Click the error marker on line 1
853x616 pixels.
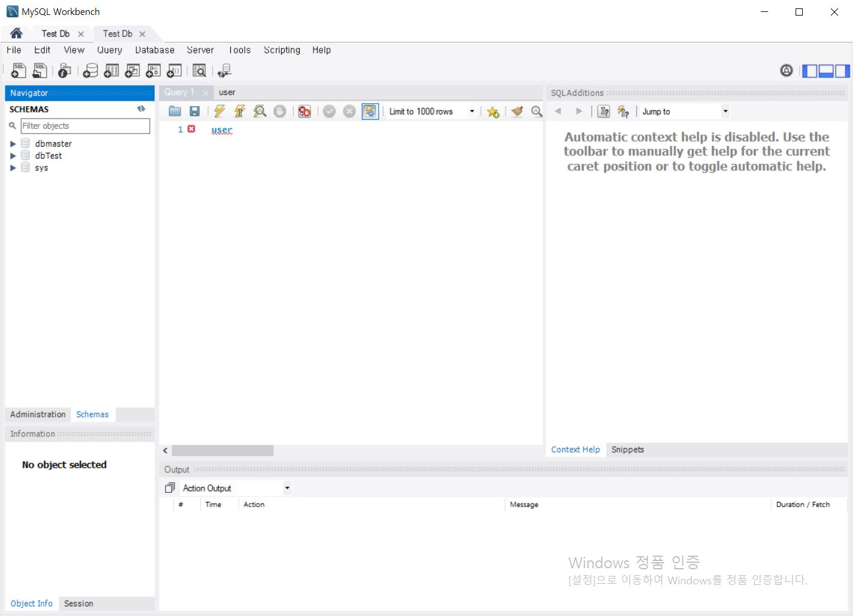pyautogui.click(x=191, y=129)
